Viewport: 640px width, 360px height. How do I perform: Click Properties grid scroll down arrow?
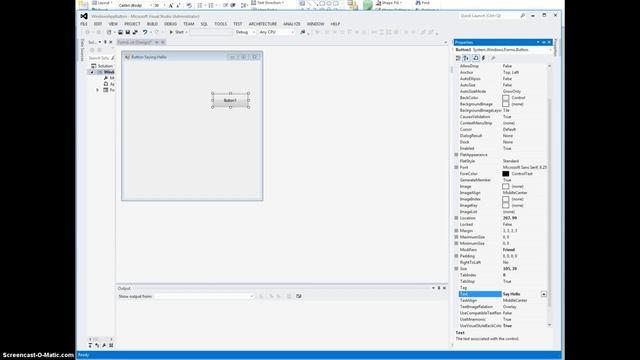click(549, 325)
